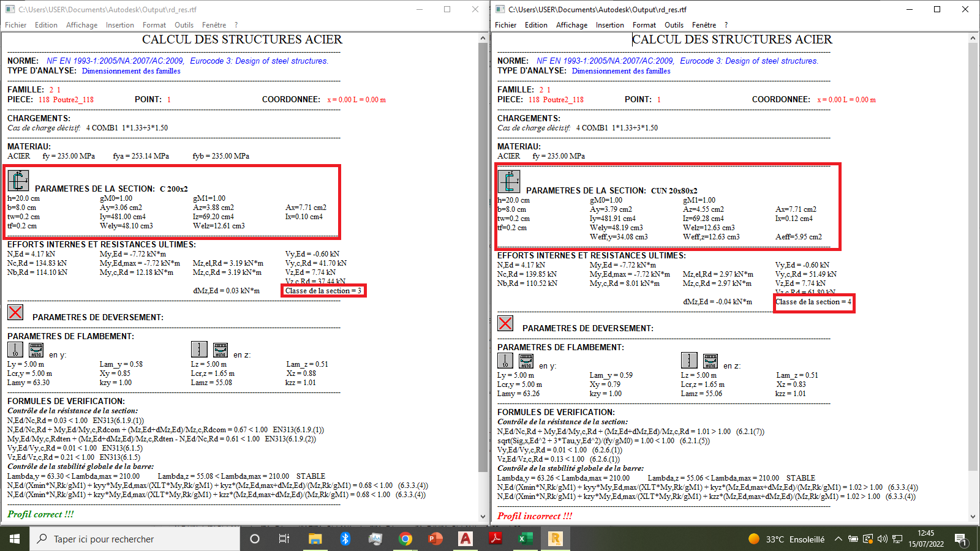Select the flambement 'en z' buckling icon

pyautogui.click(x=199, y=350)
